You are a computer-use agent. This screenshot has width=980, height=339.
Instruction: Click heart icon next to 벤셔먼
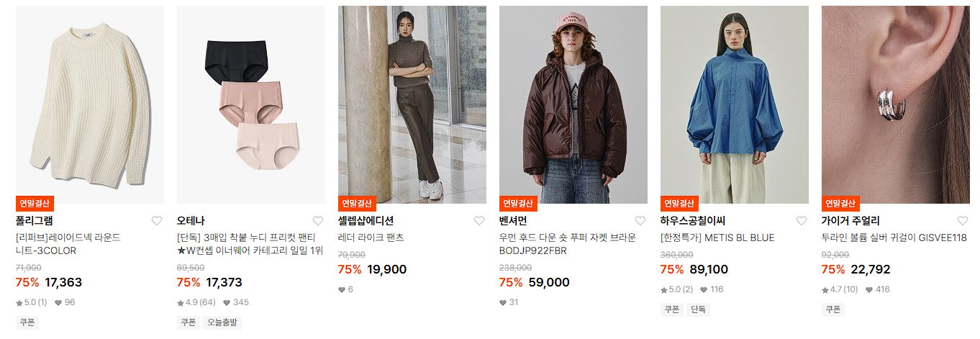pyautogui.click(x=640, y=221)
